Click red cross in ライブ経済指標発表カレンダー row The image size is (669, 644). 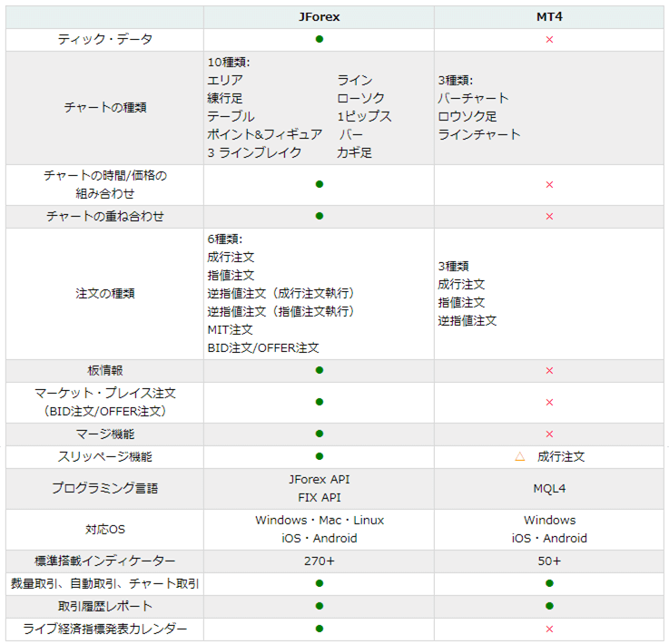click(549, 629)
